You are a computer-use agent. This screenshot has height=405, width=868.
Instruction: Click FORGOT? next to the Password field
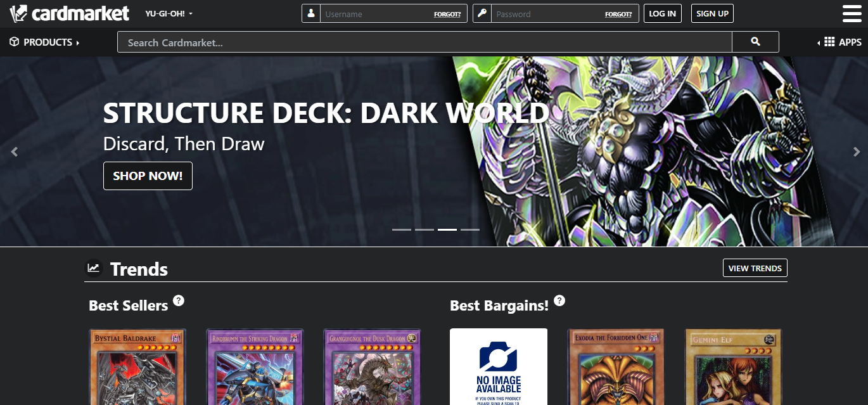click(618, 13)
